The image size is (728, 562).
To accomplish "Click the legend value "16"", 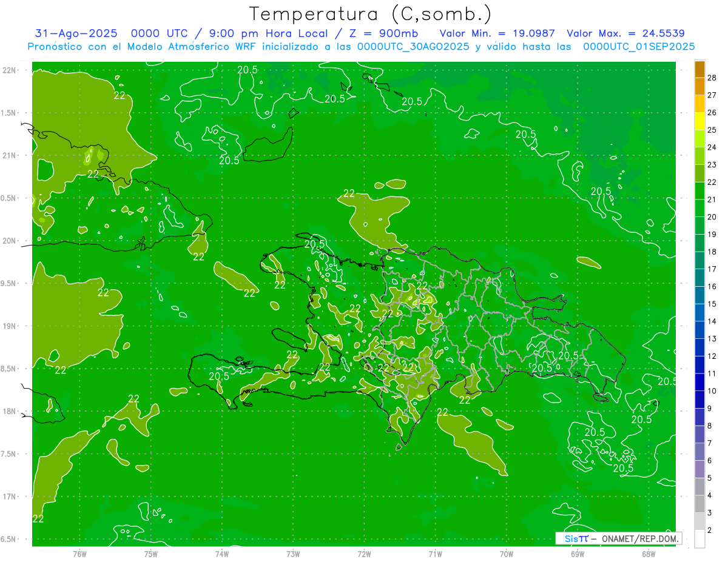I will tap(712, 286).
